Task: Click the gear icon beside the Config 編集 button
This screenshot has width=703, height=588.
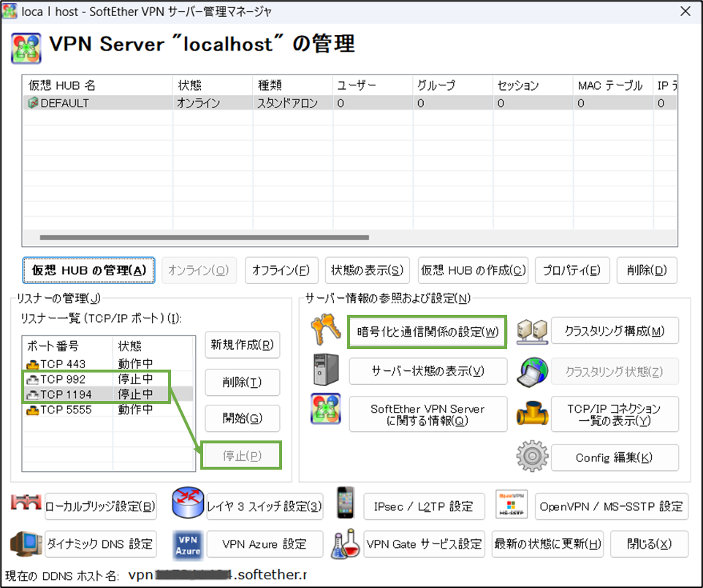Action: click(532, 456)
